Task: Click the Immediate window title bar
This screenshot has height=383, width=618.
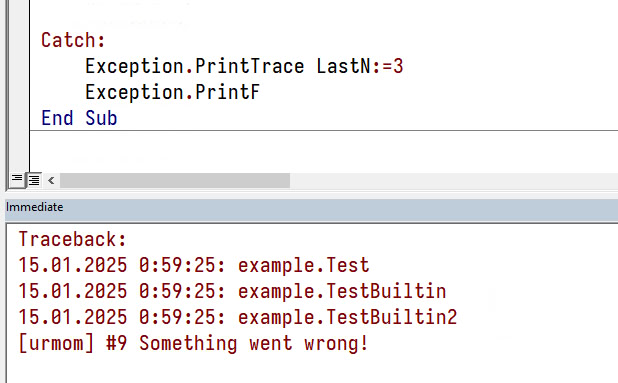Action: click(311, 207)
